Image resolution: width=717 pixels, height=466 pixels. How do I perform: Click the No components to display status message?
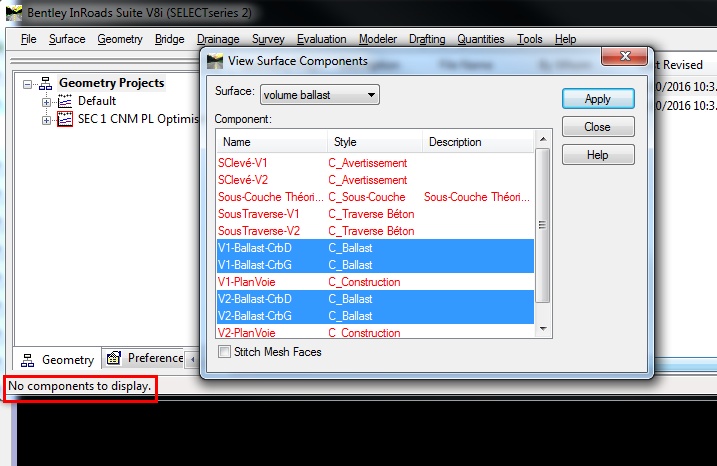tap(80, 386)
